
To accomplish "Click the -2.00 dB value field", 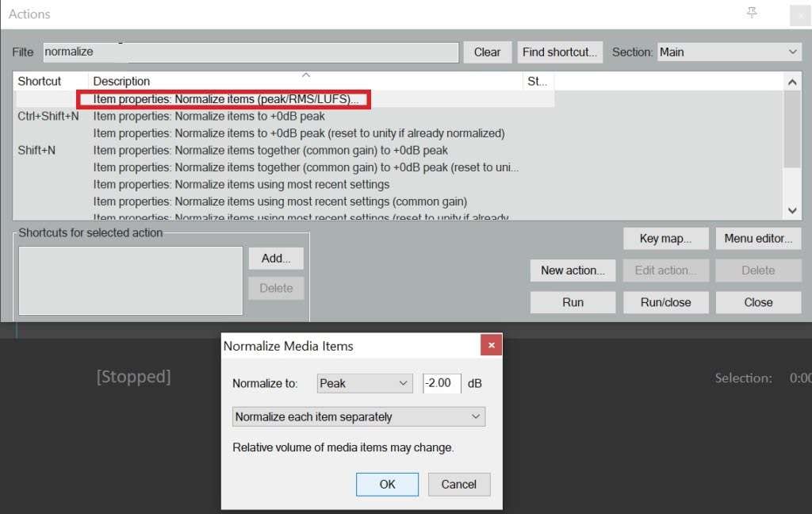I will pos(442,383).
